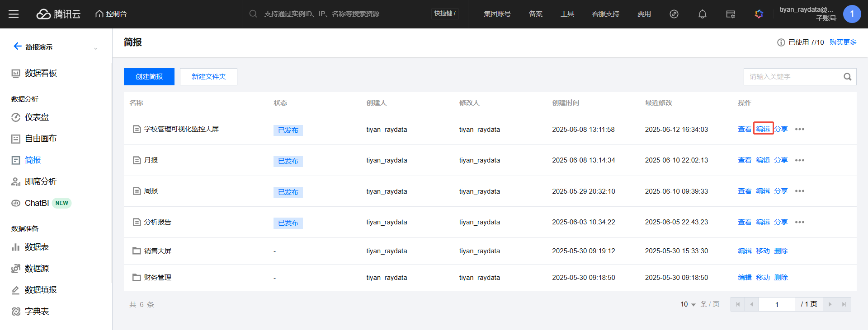
Task: Delete the 财务管理 folder
Action: point(781,278)
